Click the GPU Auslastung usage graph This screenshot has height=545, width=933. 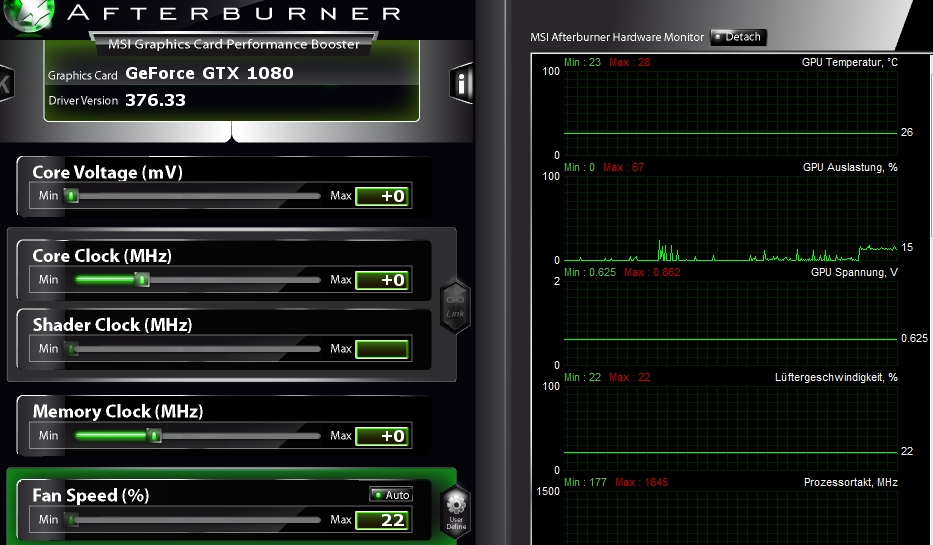tap(730, 218)
